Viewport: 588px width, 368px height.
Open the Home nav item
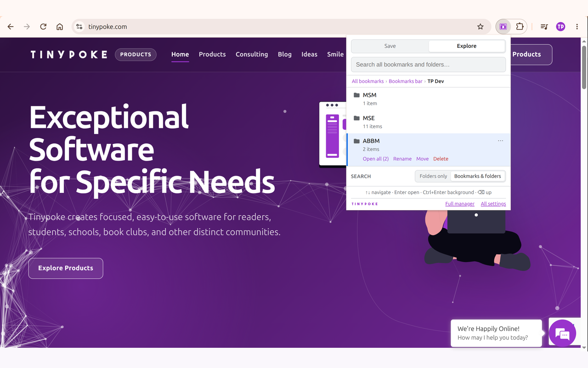click(x=180, y=54)
